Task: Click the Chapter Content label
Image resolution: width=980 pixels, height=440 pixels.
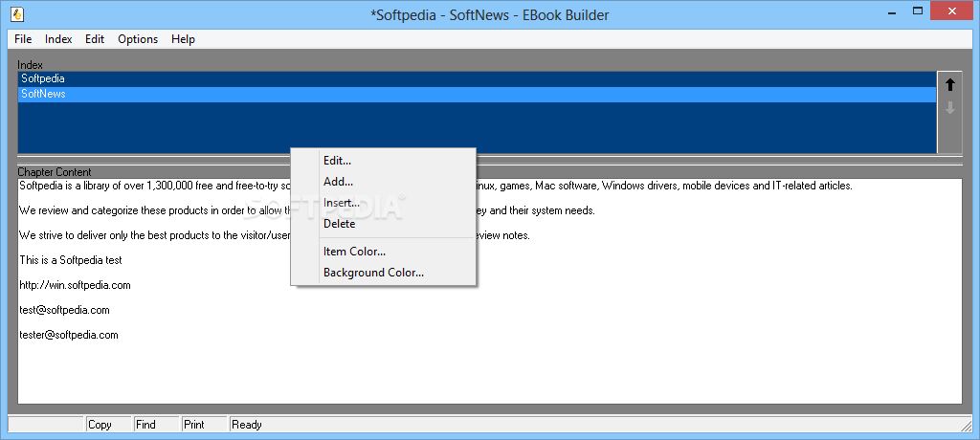Action: [x=55, y=172]
